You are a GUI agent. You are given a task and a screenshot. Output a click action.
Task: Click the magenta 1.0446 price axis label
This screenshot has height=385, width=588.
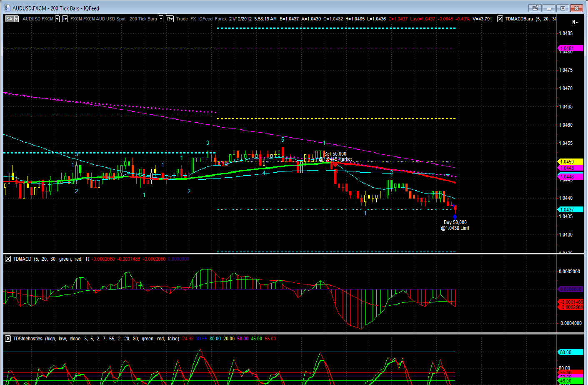(x=570, y=177)
